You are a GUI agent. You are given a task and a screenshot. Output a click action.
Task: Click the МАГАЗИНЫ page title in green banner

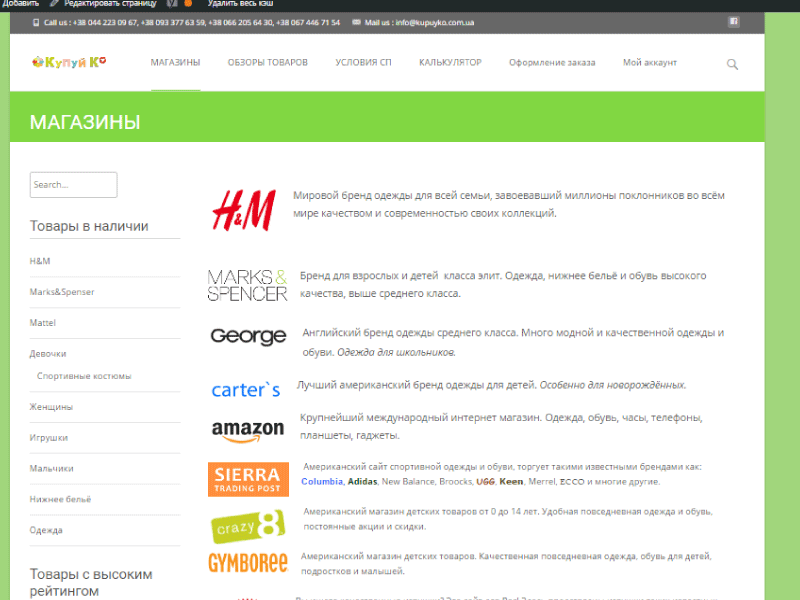85,122
